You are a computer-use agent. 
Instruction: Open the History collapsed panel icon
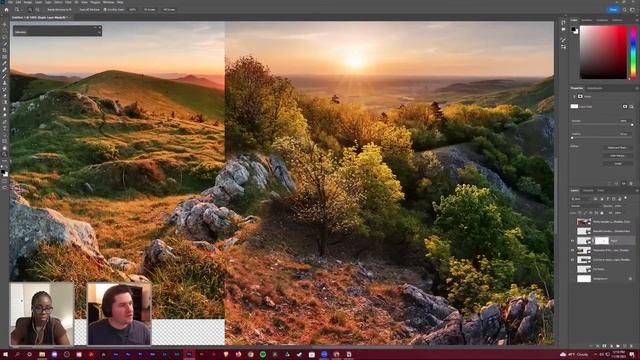tap(564, 23)
